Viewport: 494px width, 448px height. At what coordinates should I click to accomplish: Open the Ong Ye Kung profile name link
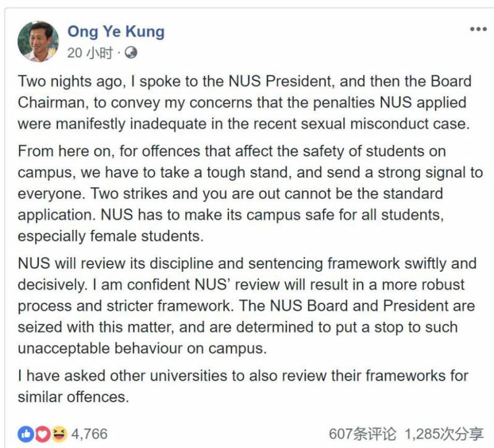(115, 32)
